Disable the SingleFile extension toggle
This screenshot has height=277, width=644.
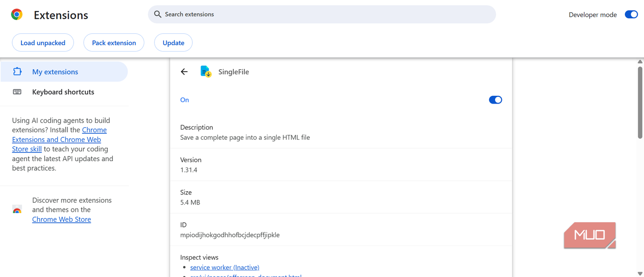point(496,100)
